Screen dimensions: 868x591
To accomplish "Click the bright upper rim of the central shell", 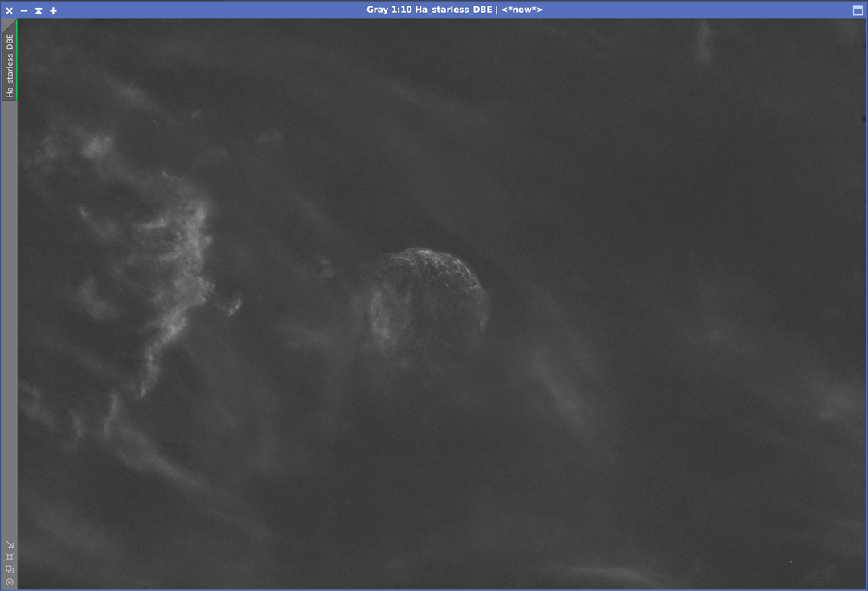I will point(424,254).
